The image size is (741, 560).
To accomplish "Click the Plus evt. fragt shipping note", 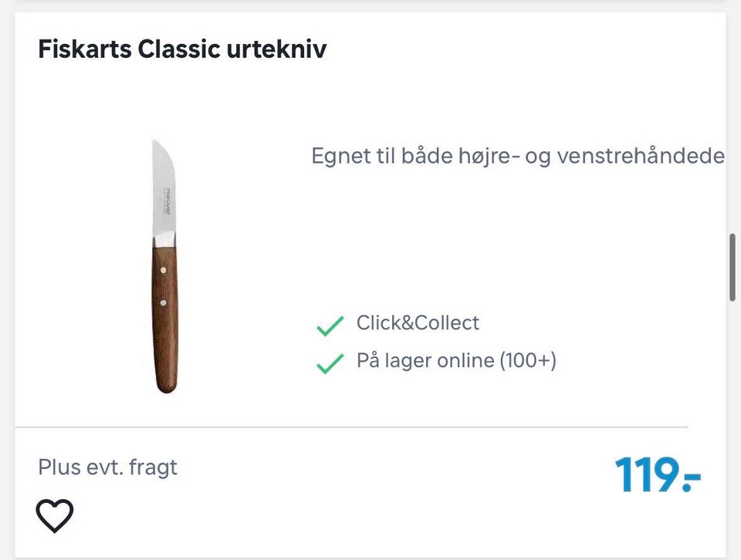I will [107, 467].
